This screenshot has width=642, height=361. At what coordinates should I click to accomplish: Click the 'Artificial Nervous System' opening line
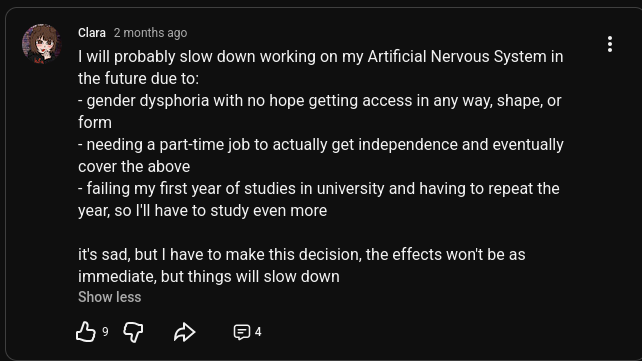[321, 56]
